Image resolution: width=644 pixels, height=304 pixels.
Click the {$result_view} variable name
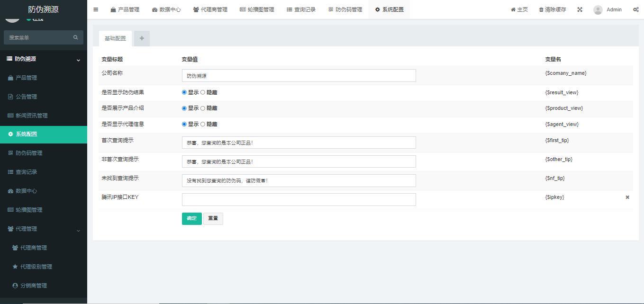tap(562, 92)
